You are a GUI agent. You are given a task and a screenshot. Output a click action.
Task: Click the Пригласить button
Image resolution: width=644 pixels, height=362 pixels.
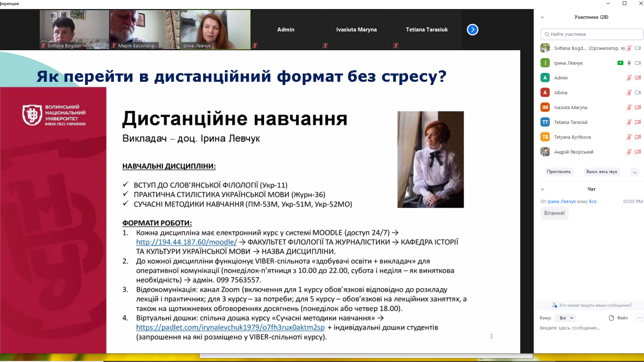tap(559, 172)
